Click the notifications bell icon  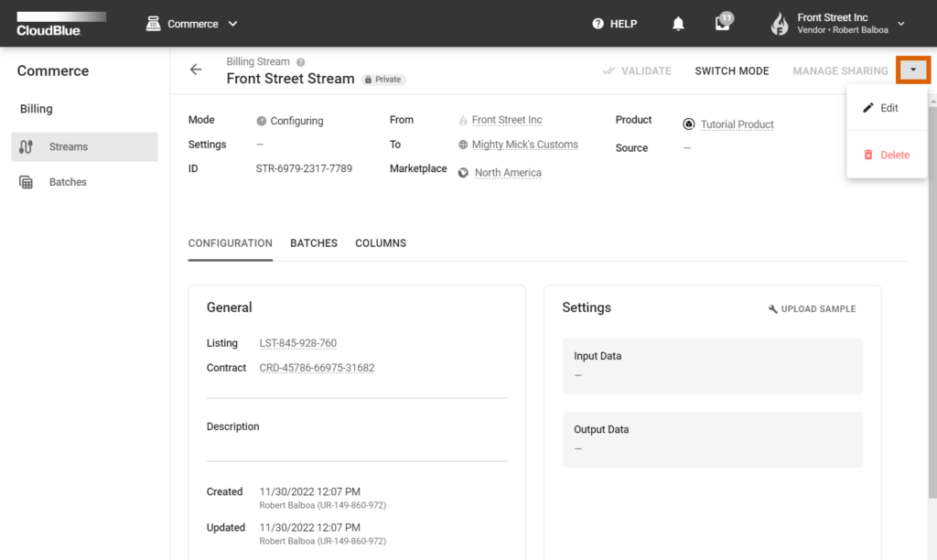tap(678, 24)
